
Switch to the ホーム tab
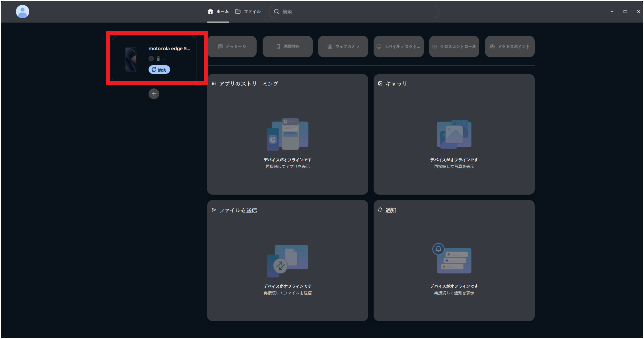(x=217, y=11)
